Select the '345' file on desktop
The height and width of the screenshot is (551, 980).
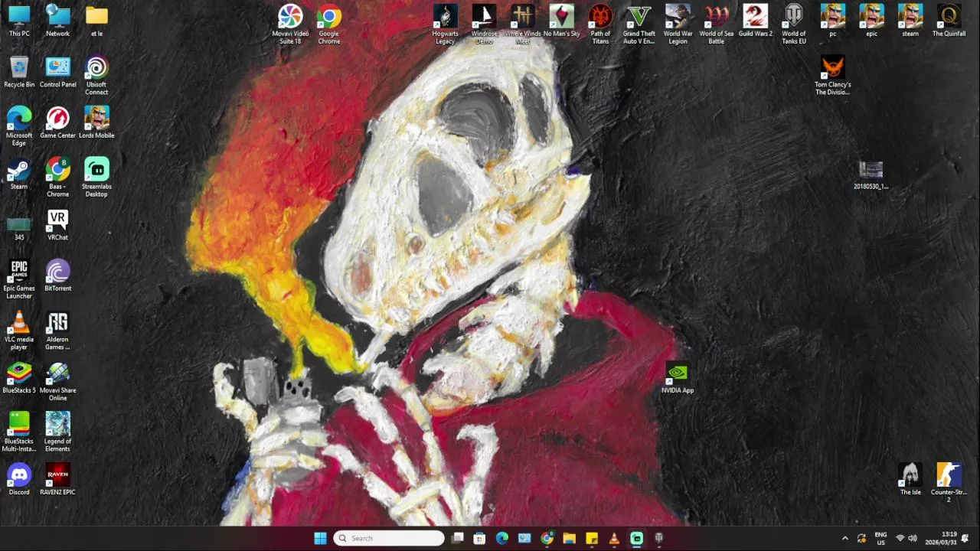(x=19, y=228)
